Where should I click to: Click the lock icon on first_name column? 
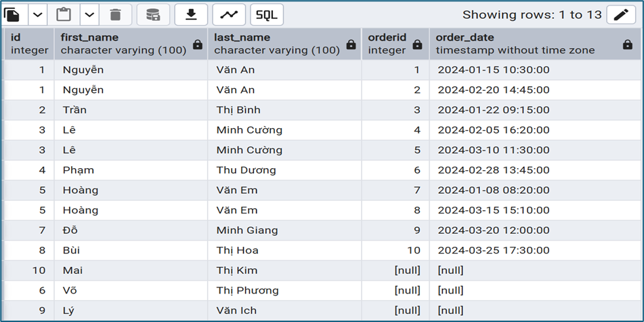click(x=198, y=45)
